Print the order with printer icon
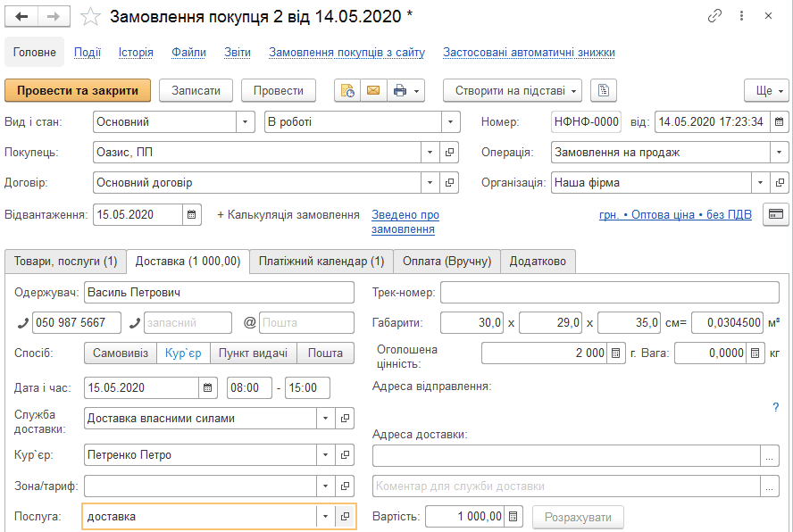793x532 pixels. 399,91
